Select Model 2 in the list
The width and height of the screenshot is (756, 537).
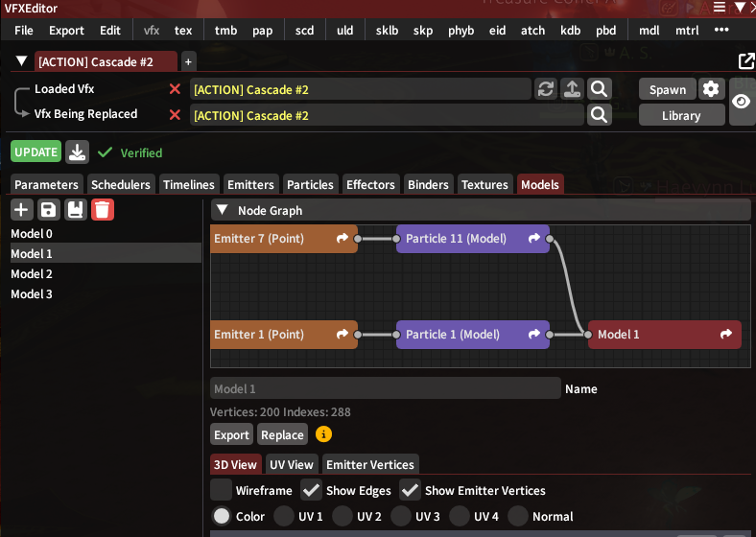[106, 274]
